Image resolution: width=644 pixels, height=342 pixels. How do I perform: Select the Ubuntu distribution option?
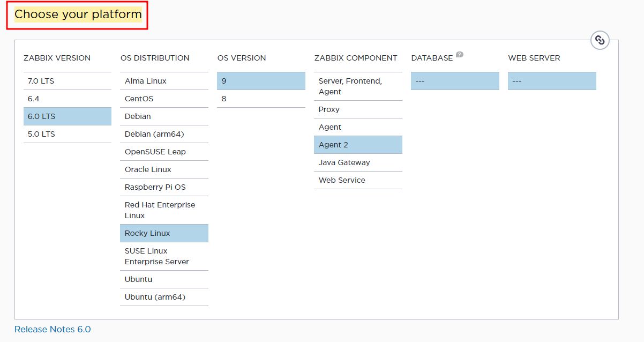click(164, 279)
